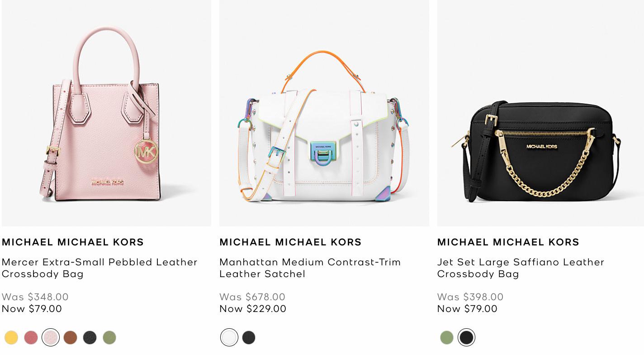Select light pink swatch for Mercer bag
The height and width of the screenshot is (355, 644).
click(x=51, y=337)
